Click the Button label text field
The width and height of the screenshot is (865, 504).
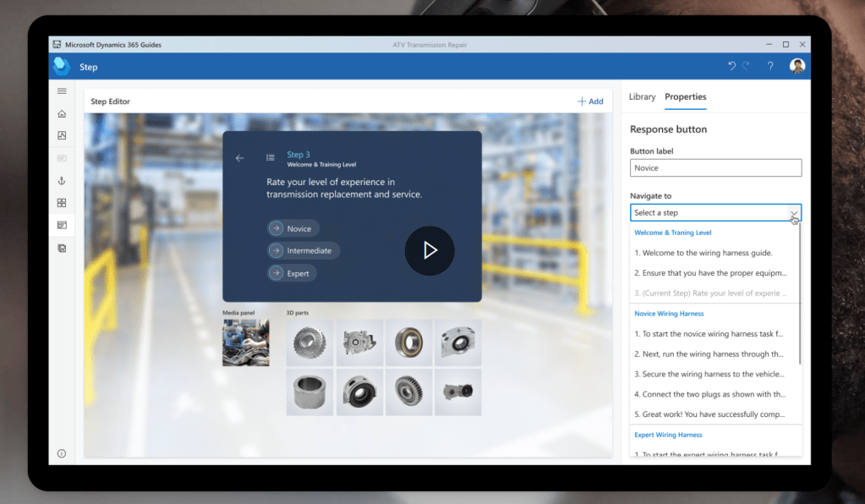715,168
